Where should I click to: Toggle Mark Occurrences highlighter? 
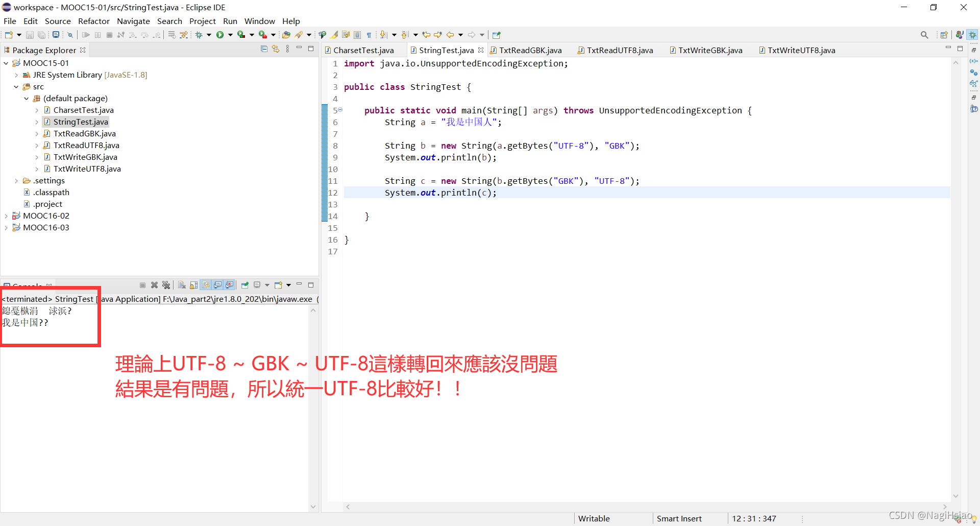tap(334, 35)
